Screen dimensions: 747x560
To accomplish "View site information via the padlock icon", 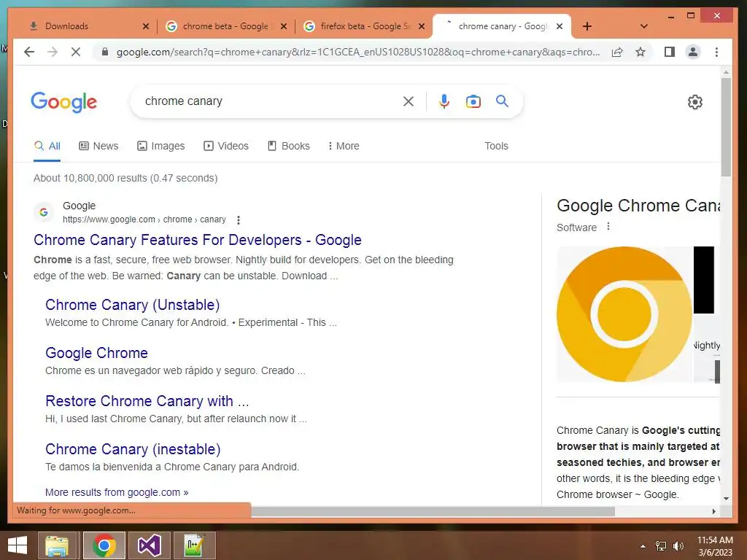I will [105, 52].
